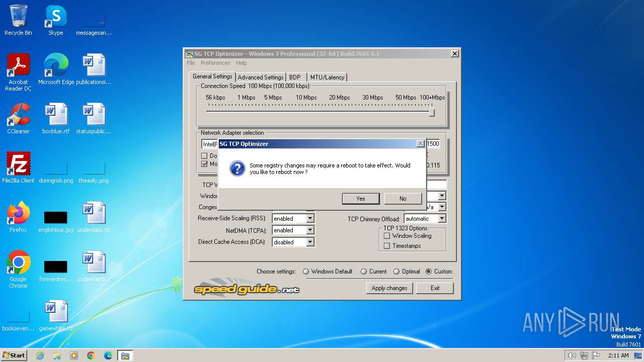Open the Preferences menu
Screen dimensions: 644x362
coord(215,63)
